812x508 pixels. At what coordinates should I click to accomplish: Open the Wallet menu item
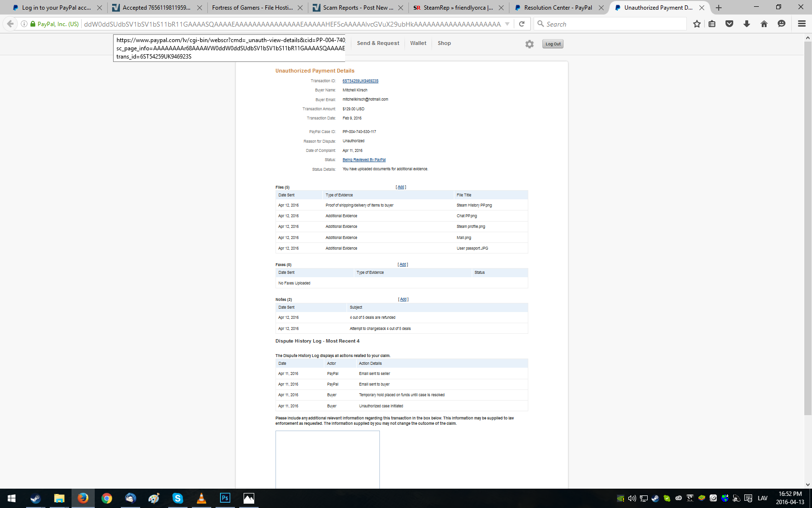pos(418,43)
